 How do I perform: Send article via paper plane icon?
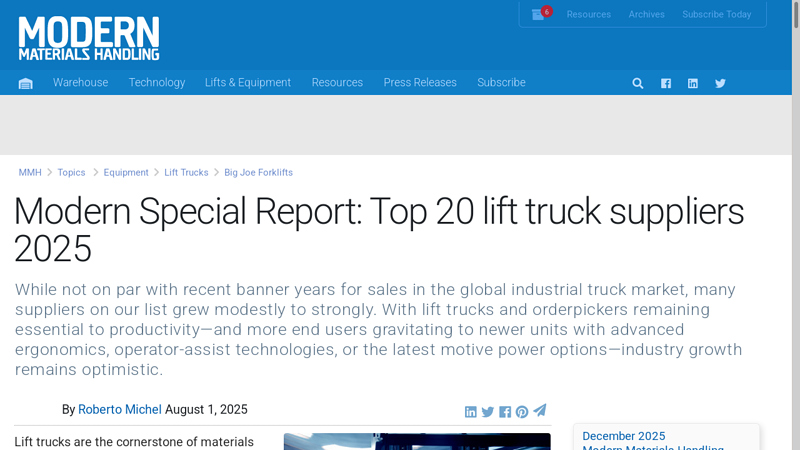[540, 410]
